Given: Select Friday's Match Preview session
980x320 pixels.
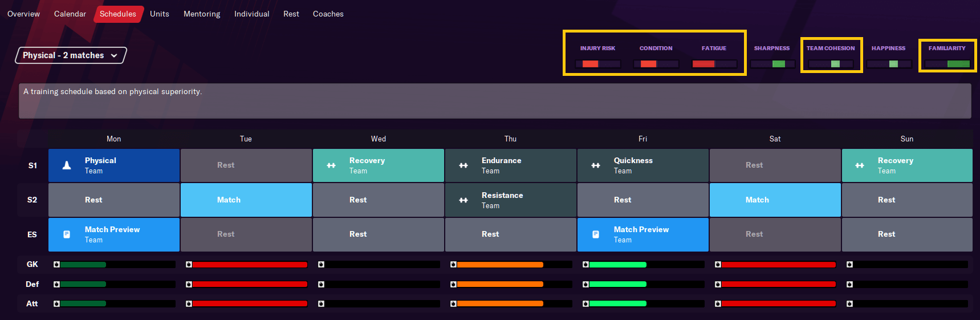Looking at the screenshot, I should [643, 234].
